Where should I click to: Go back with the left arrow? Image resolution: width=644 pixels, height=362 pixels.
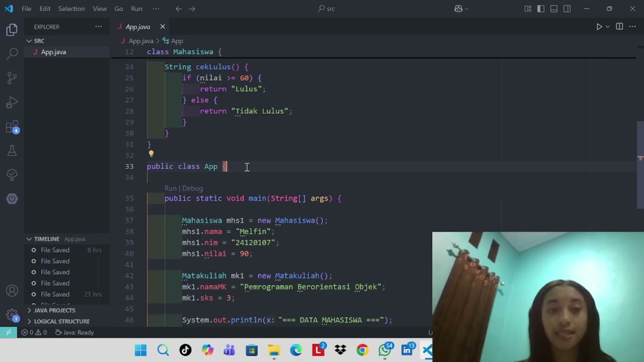pyautogui.click(x=179, y=9)
